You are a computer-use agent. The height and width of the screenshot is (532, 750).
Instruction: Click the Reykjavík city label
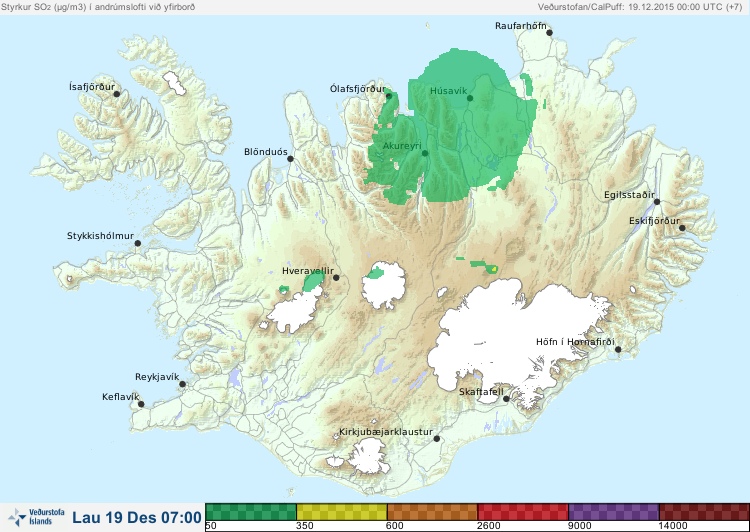157,377
